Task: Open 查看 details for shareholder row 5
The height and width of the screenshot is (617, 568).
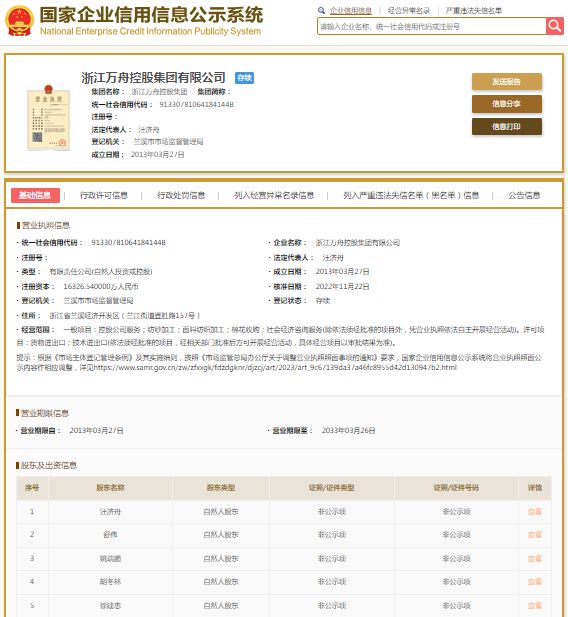Action: tap(535, 606)
